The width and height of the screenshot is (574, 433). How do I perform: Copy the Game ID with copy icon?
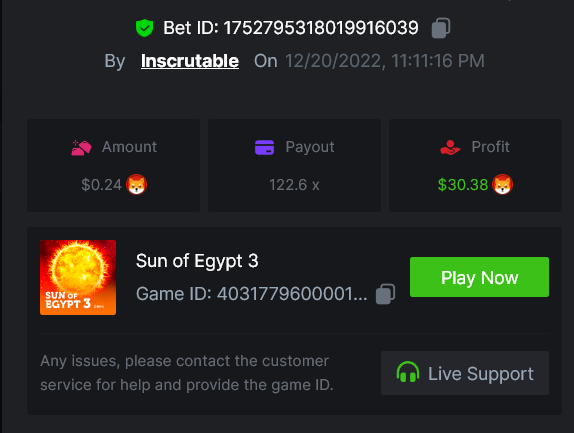tap(385, 294)
